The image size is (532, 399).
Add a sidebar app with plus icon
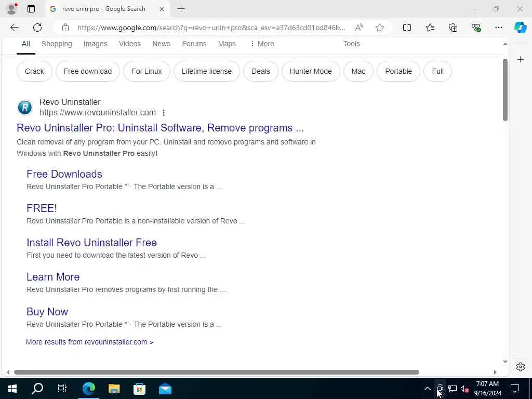[520, 60]
